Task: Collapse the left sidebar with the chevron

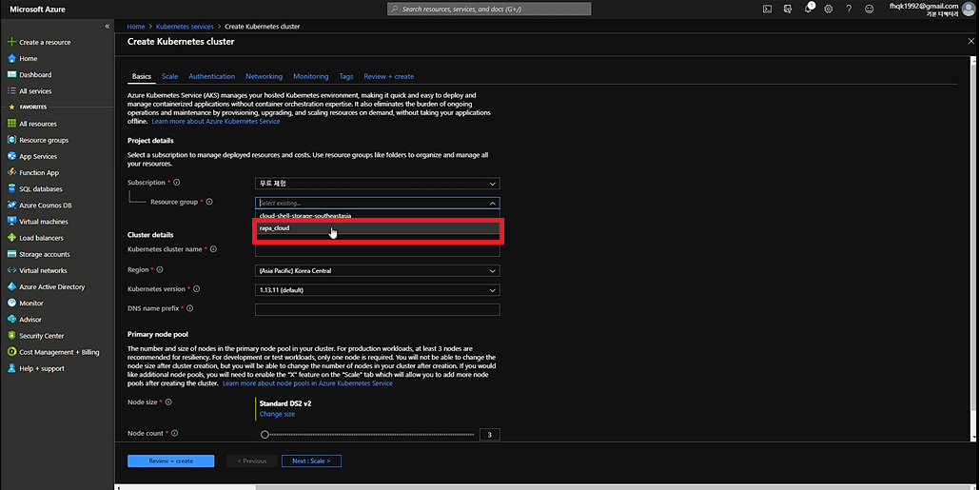Action: [107, 27]
